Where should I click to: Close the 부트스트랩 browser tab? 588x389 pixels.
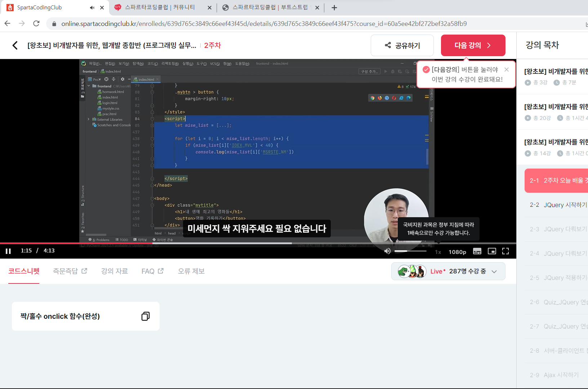tap(317, 8)
